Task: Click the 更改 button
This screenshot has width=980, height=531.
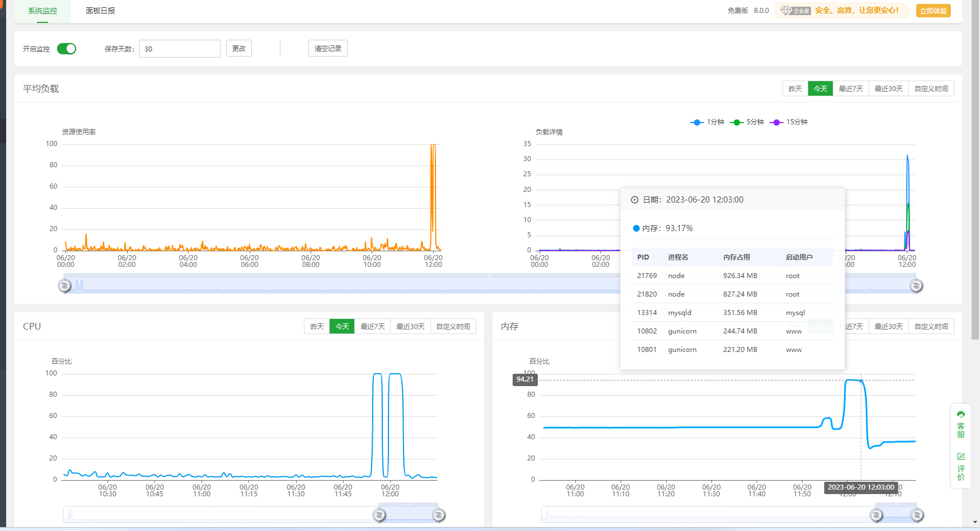Action: coord(239,49)
